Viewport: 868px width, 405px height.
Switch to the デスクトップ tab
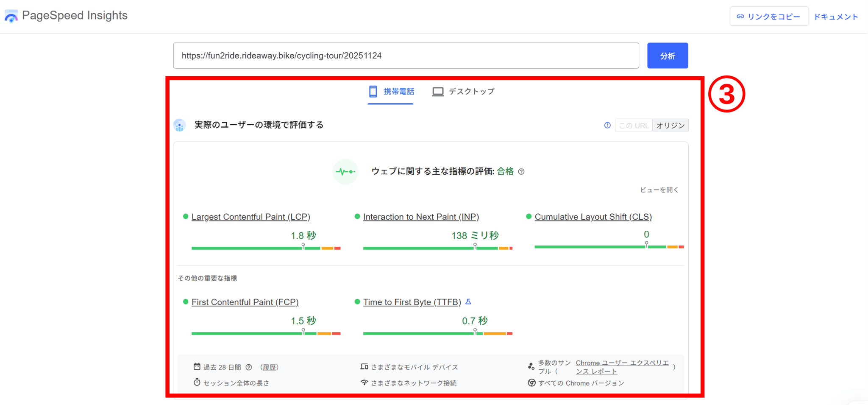coord(463,92)
